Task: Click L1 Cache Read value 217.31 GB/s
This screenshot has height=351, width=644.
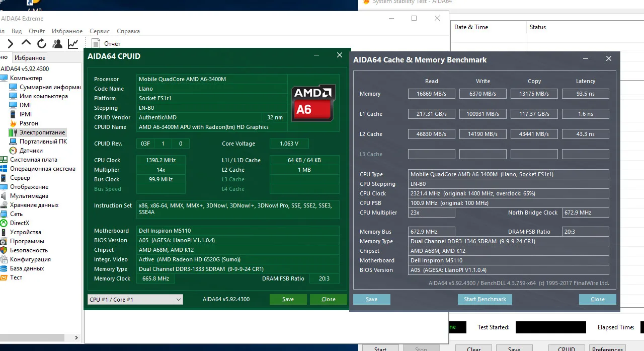Action: [431, 114]
